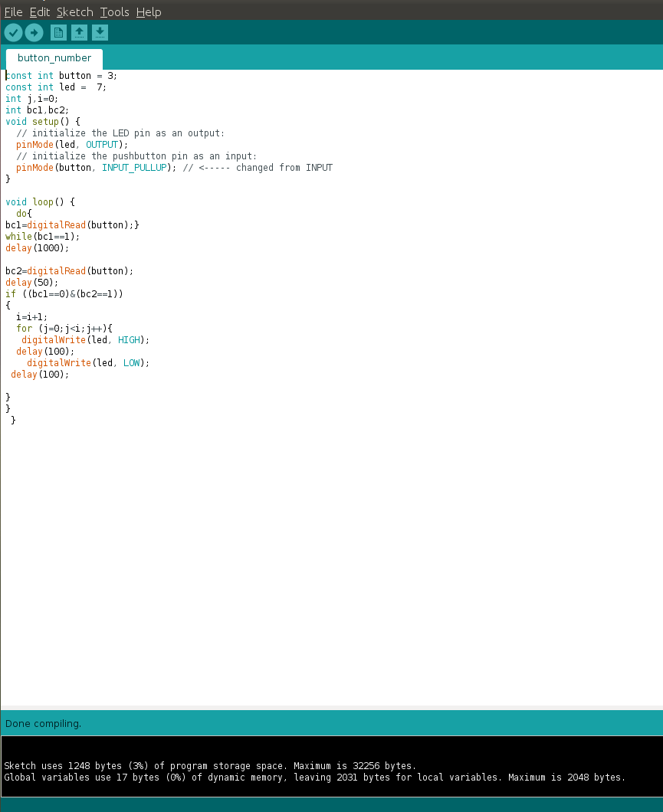Screen dimensions: 663x812
Task: Click the INPUT_PULLUP keyword
Action: [x=134, y=167]
